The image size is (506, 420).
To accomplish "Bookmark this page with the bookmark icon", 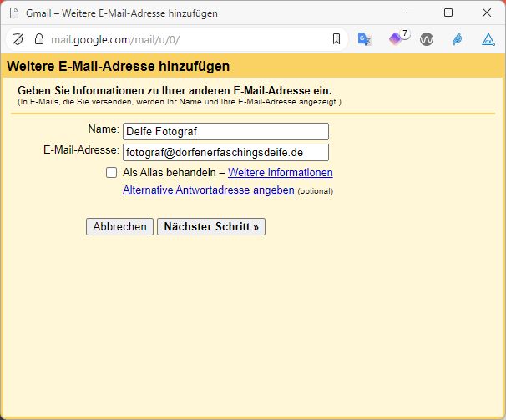I will click(x=336, y=39).
